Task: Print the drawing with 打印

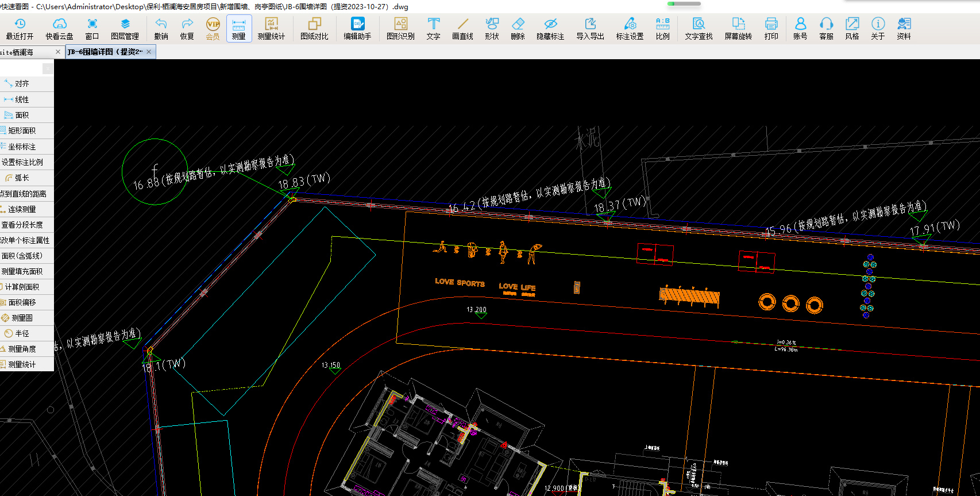Action: pos(771,29)
